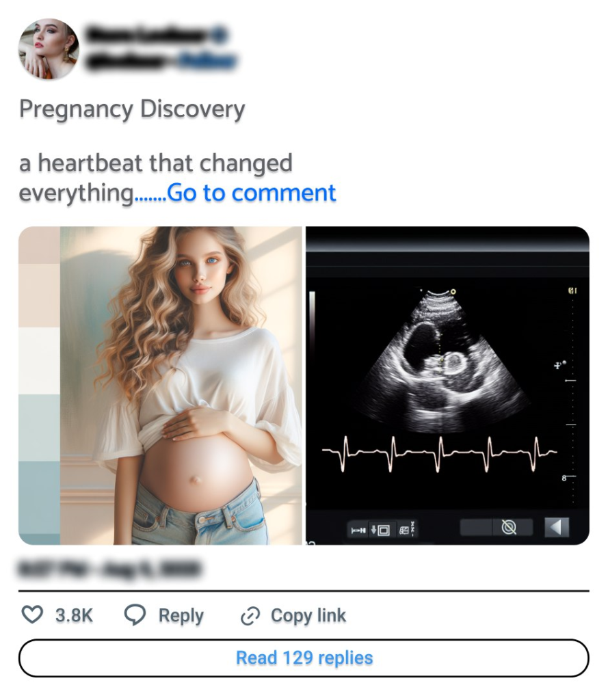Viewport: 608px width, 700px height.
Task: Click the speech bubble reply icon
Action: (x=135, y=615)
